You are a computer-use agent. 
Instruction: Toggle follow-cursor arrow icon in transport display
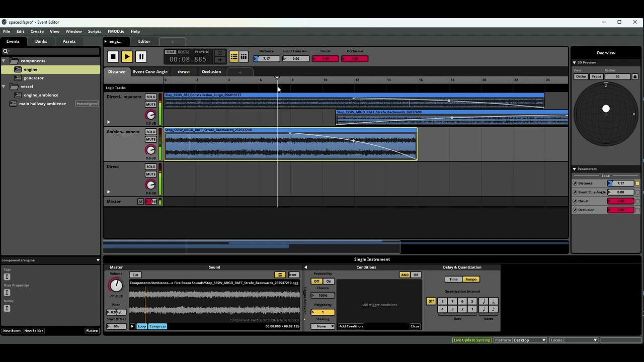[x=220, y=59]
